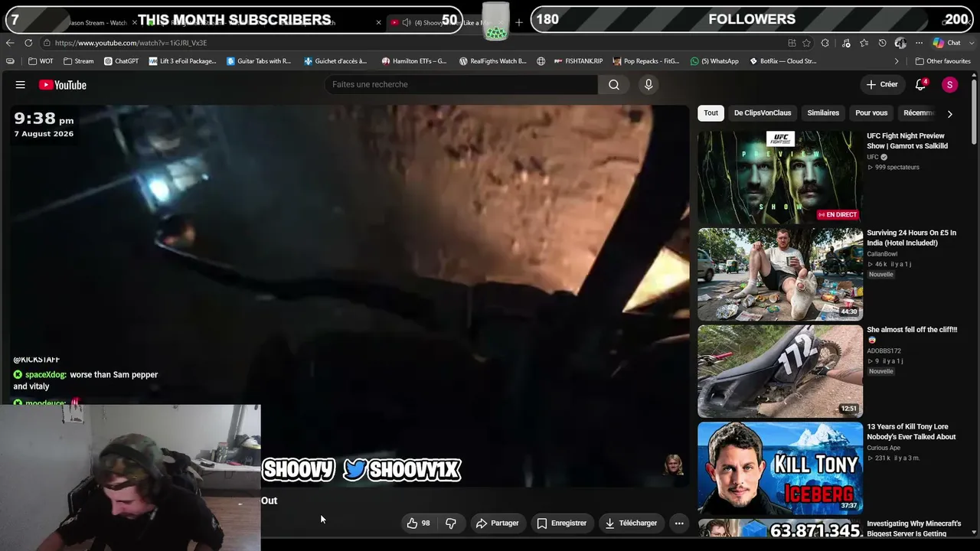Viewport: 980px width, 551px height.
Task: Mute the playing tab's speaker icon
Action: click(x=407, y=22)
